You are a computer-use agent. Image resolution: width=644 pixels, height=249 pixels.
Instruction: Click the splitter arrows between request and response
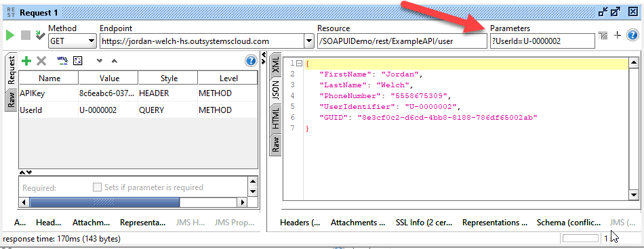[x=264, y=58]
